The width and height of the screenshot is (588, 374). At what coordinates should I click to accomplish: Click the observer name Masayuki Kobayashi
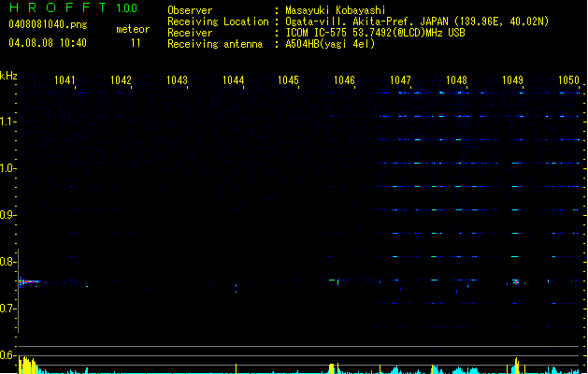(336, 10)
